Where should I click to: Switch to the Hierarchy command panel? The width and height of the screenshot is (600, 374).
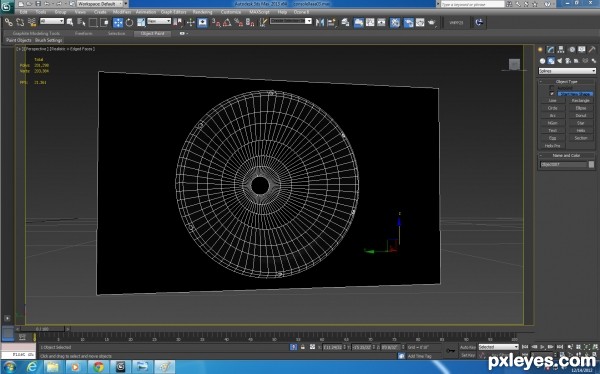[561, 49]
